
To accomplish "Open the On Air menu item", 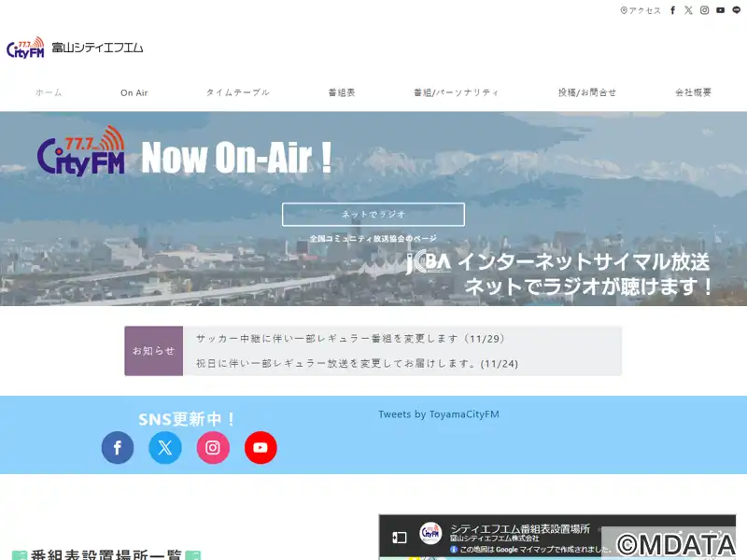I will click(x=134, y=92).
